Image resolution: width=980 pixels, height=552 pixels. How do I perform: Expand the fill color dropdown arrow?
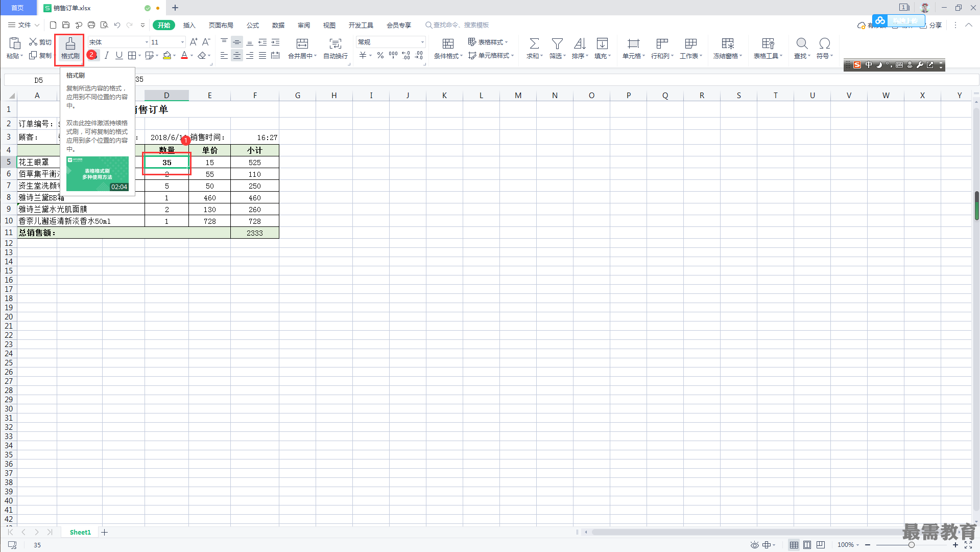click(x=175, y=56)
